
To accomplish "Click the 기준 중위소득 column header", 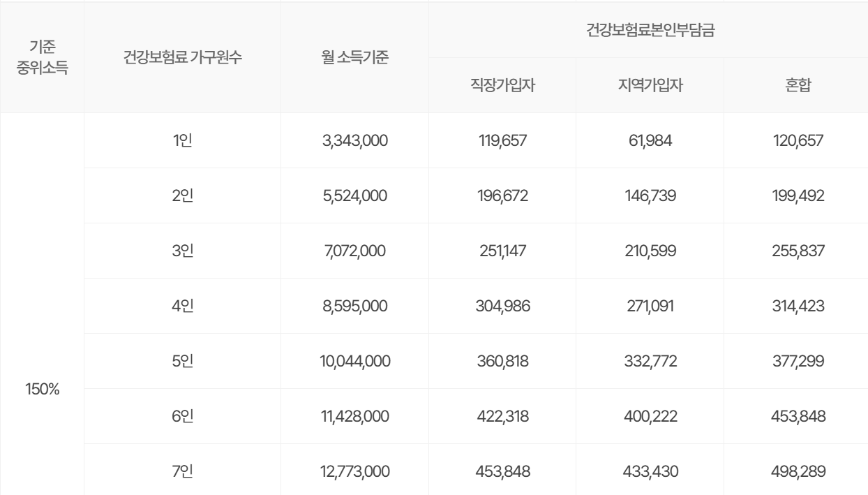I will pyautogui.click(x=42, y=57).
